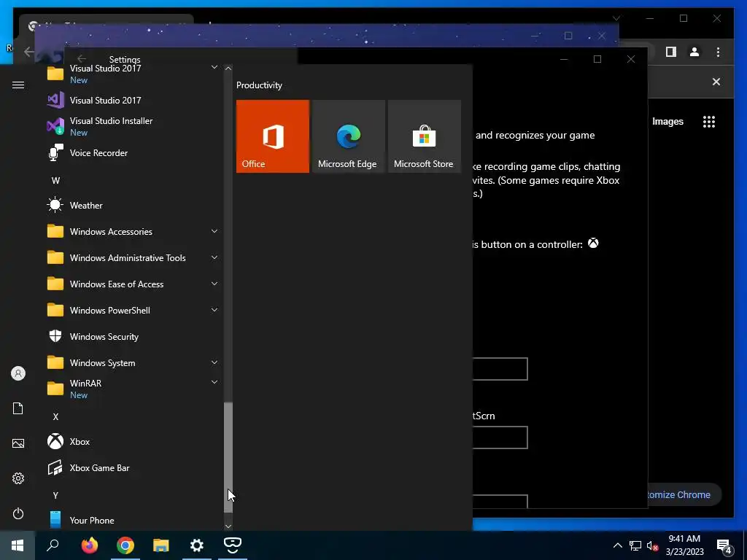747x560 pixels.
Task: Click PrtScrn shortcut input field in Settings
Action: [x=500, y=437]
